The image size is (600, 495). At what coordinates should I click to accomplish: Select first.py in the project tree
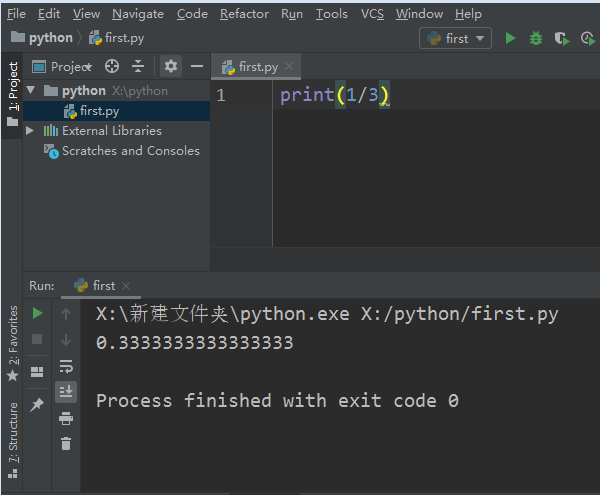coord(99,111)
